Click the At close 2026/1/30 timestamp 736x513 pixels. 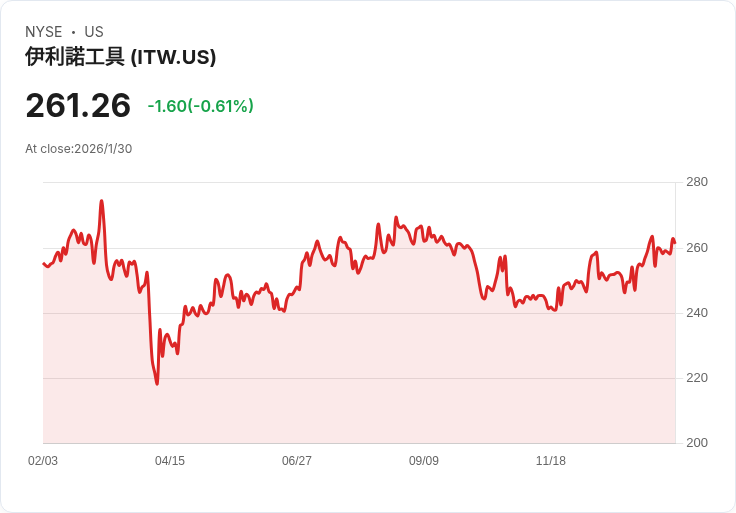[x=78, y=149]
